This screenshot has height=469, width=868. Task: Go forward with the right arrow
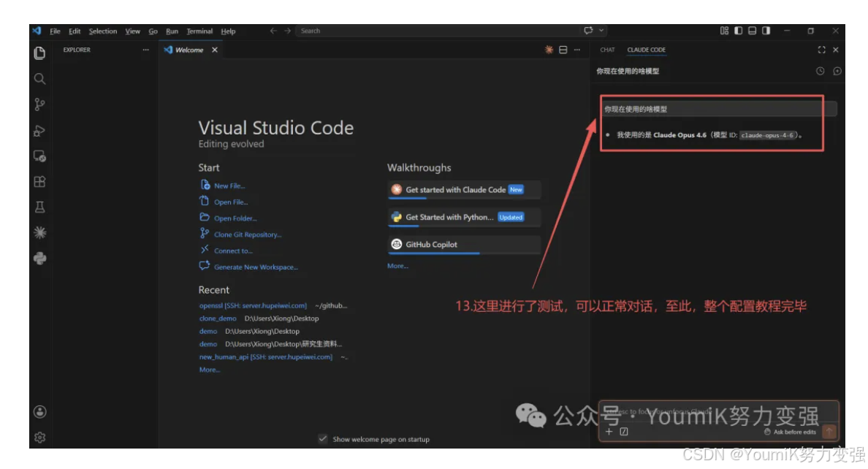(287, 31)
